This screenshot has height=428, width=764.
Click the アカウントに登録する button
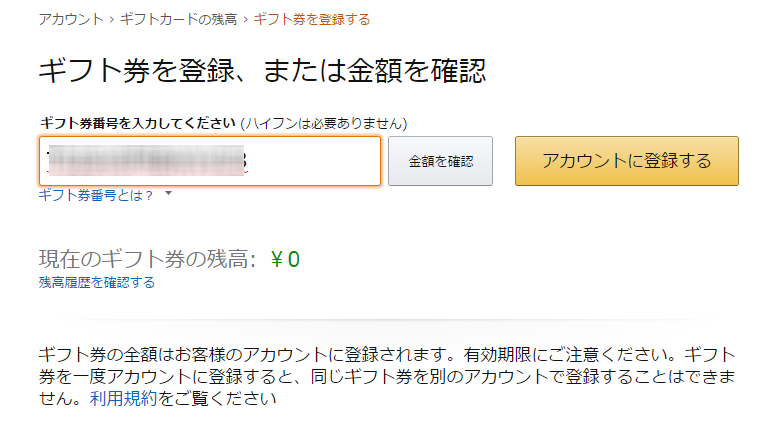626,161
